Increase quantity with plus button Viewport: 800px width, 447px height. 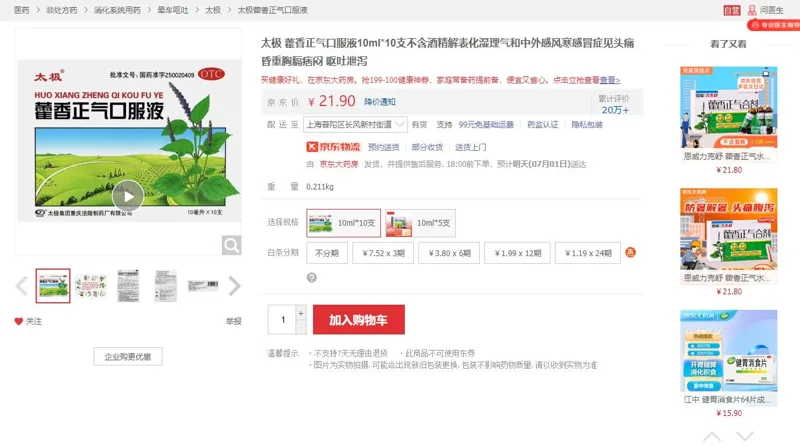[301, 313]
